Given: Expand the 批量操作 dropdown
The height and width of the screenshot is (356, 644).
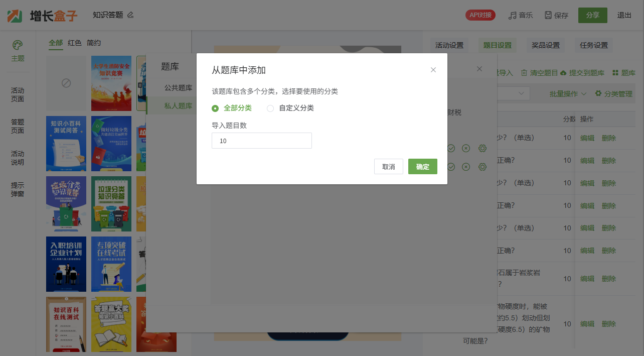Looking at the screenshot, I should pyautogui.click(x=568, y=94).
